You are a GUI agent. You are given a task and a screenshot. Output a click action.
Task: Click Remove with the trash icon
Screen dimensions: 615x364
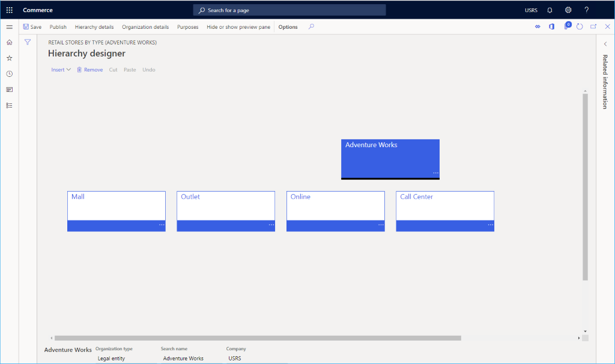tap(90, 70)
